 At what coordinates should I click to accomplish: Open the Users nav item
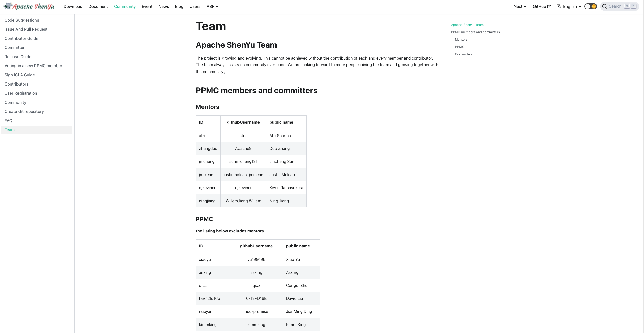click(195, 6)
